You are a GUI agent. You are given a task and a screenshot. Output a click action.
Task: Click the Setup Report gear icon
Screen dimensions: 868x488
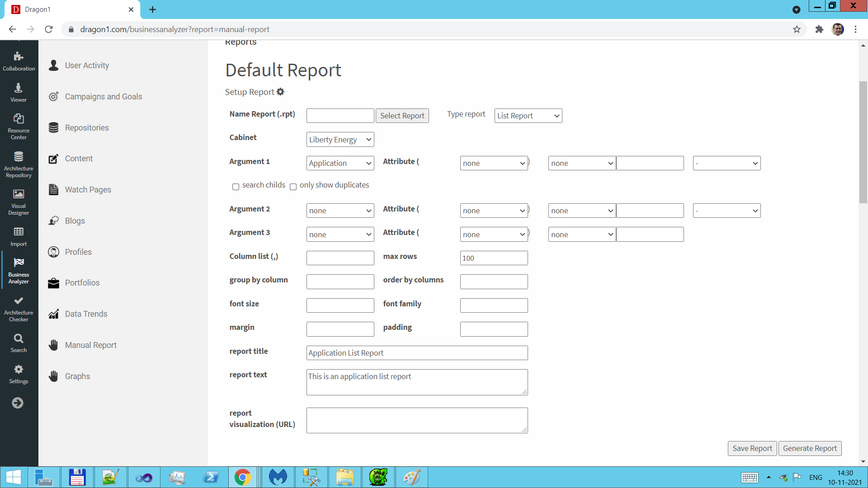pos(281,92)
